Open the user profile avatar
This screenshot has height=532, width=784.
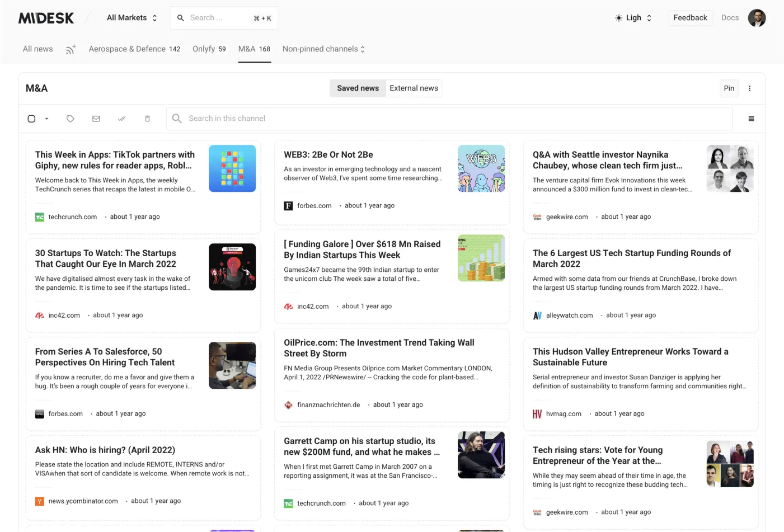pyautogui.click(x=757, y=18)
